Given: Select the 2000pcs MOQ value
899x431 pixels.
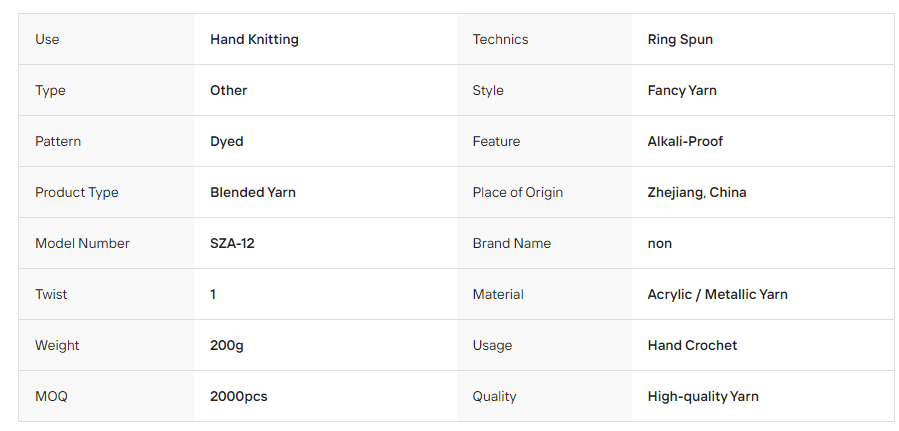Looking at the screenshot, I should [x=239, y=397].
